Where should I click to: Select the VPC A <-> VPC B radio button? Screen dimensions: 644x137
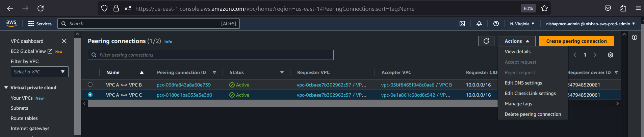click(x=90, y=84)
